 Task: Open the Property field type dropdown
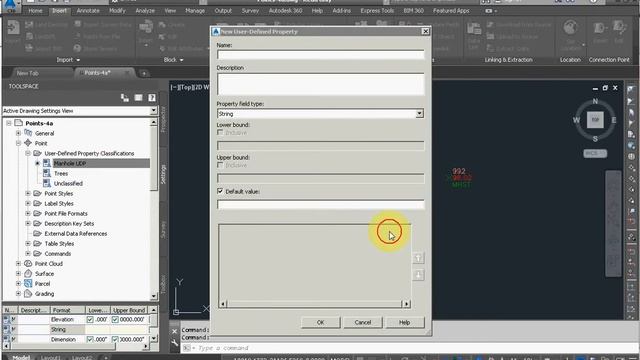(x=419, y=113)
